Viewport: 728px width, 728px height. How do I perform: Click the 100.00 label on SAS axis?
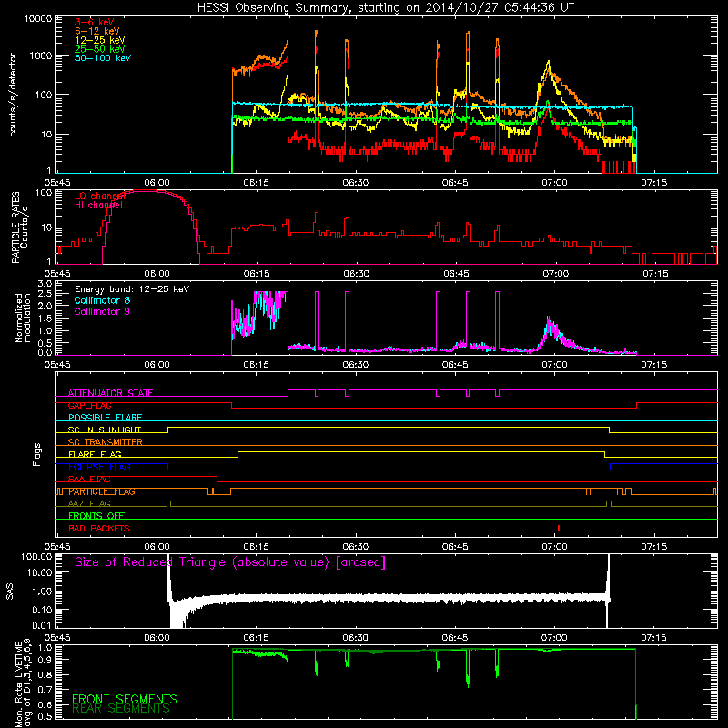(x=36, y=557)
